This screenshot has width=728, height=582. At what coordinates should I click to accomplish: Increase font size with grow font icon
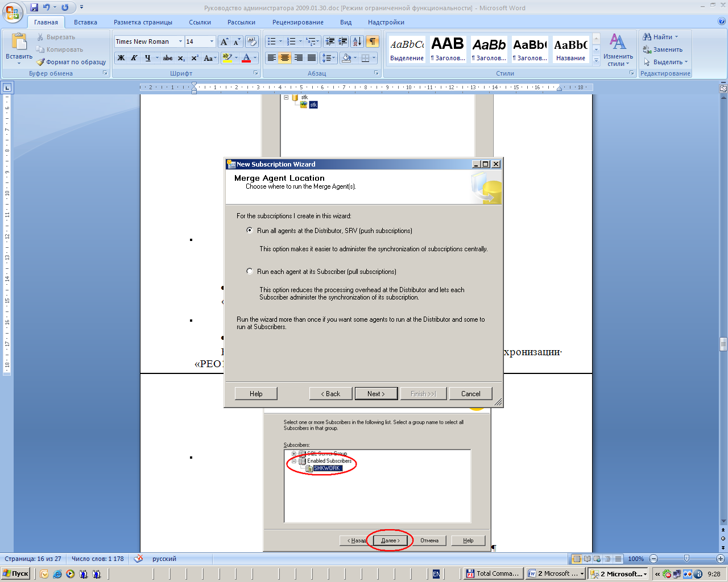tap(225, 41)
